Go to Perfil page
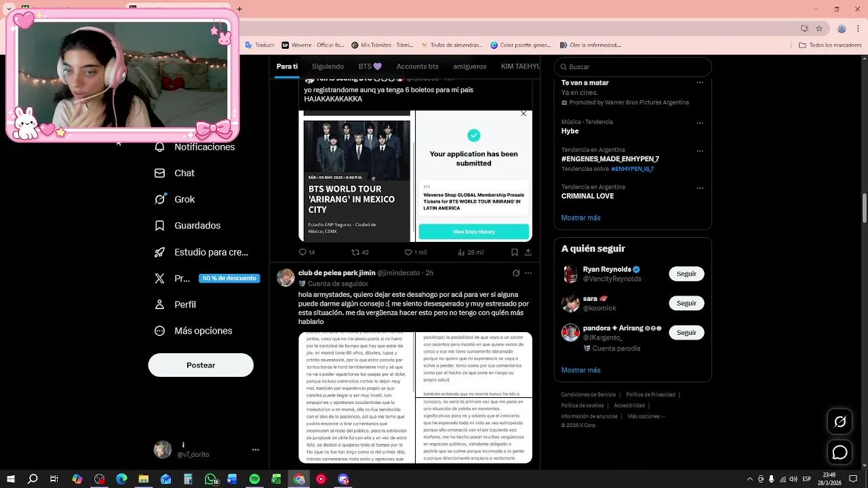Viewport: 868px width, 488px height. coord(175,304)
